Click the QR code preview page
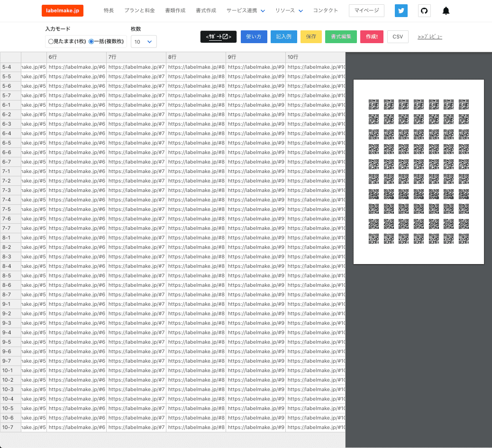Image resolution: width=492 pixels, height=448 pixels. [x=419, y=172]
